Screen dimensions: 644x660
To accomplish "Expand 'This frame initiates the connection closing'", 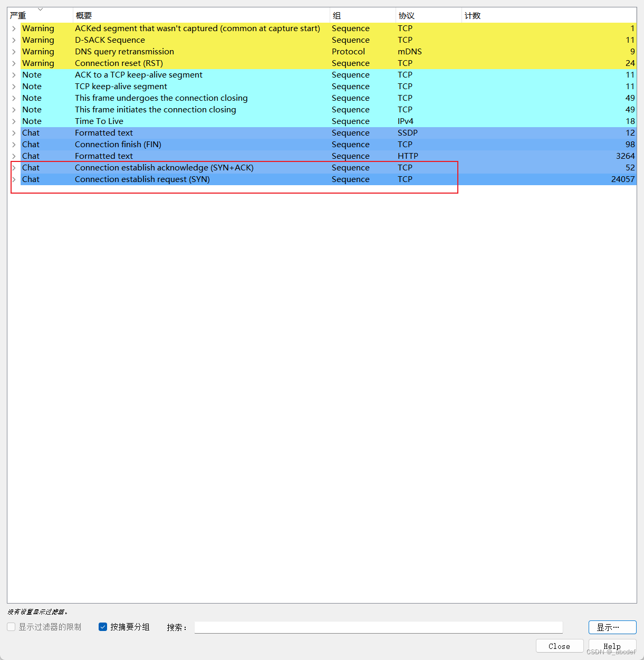I will [14, 110].
